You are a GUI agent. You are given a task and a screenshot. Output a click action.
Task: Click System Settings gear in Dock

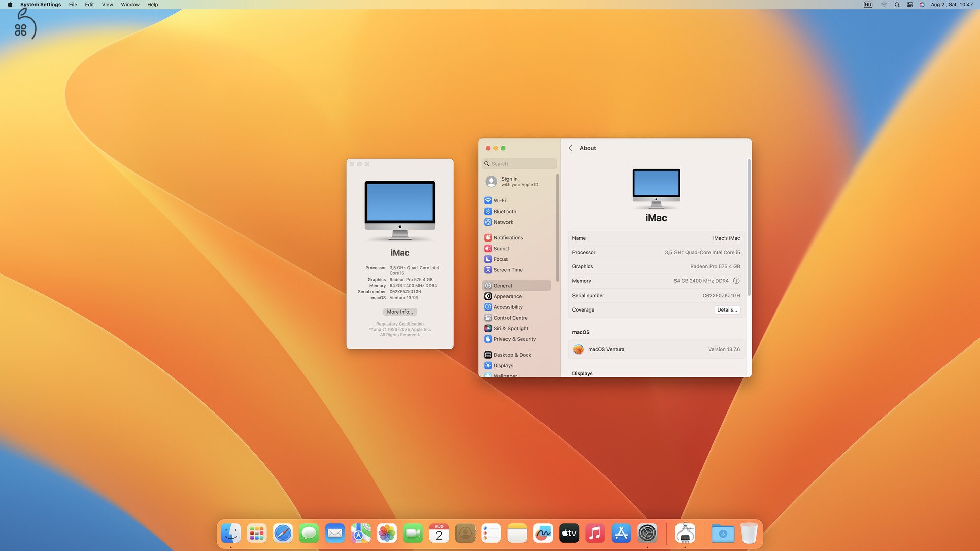tap(648, 533)
